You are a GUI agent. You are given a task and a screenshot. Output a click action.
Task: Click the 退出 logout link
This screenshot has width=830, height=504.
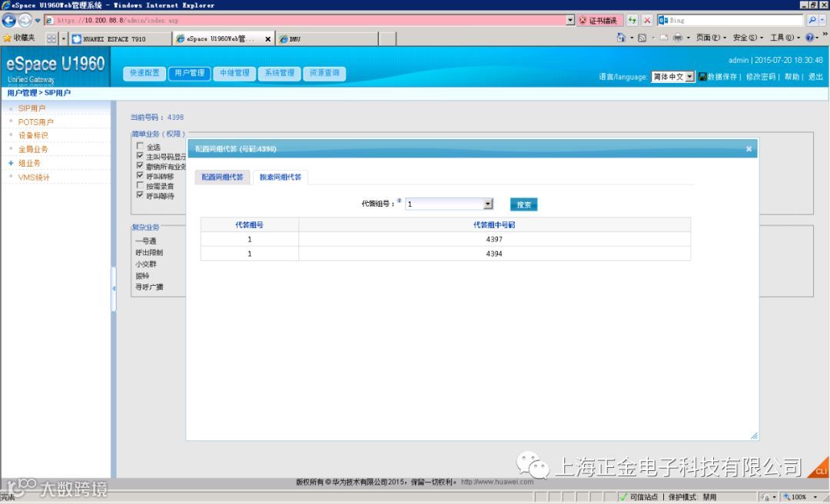[x=815, y=77]
